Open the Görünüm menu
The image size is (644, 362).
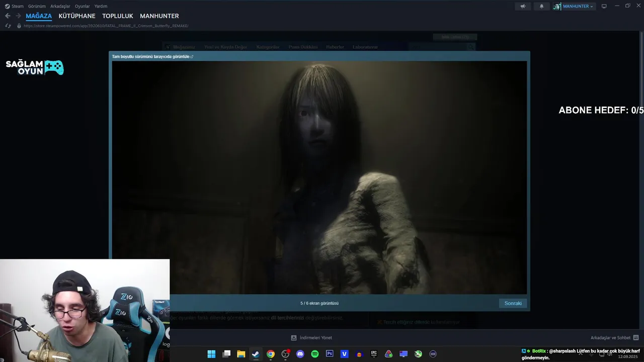click(x=37, y=6)
